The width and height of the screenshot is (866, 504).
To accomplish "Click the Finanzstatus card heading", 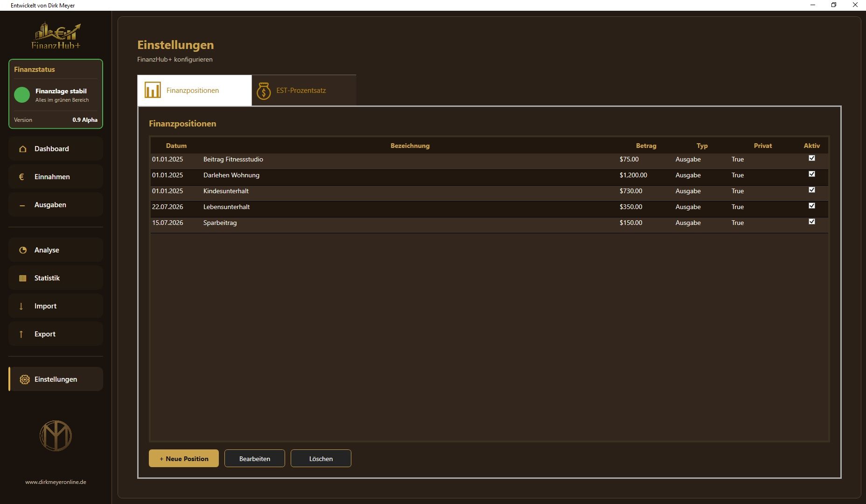I will tap(35, 70).
